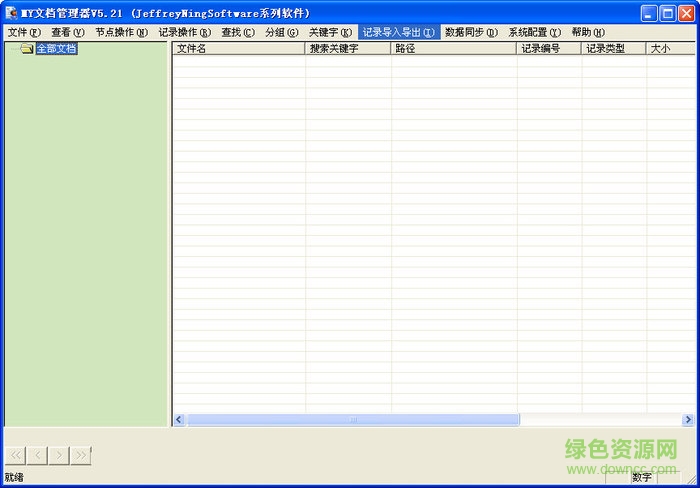Open the 系统配置(Y) menu
The image size is (700, 488).
535,32
